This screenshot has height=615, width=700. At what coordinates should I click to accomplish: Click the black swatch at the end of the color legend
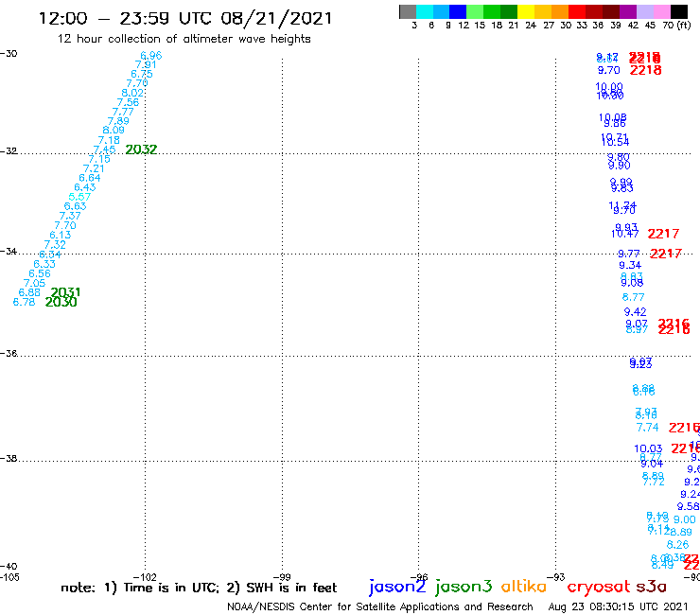[x=678, y=11]
